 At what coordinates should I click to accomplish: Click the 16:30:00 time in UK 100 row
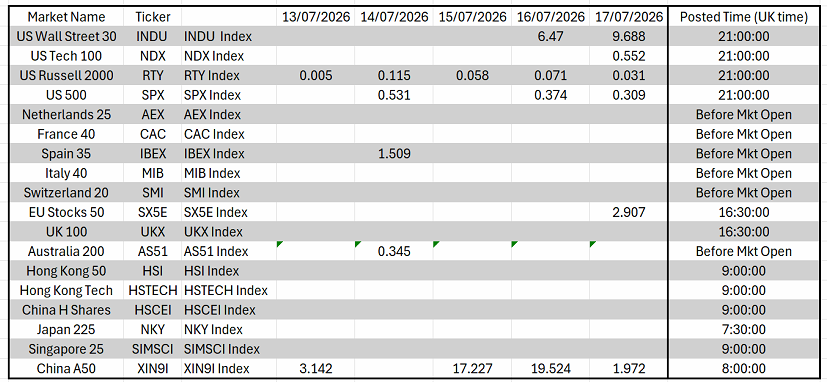744,232
